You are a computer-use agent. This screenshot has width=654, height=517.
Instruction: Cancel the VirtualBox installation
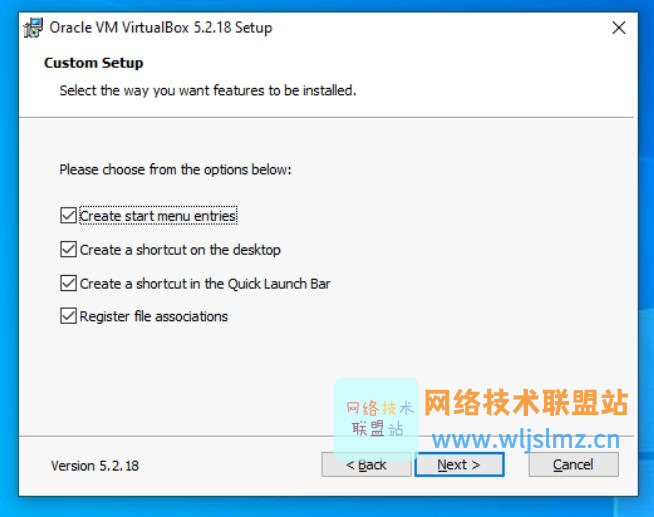tap(574, 464)
